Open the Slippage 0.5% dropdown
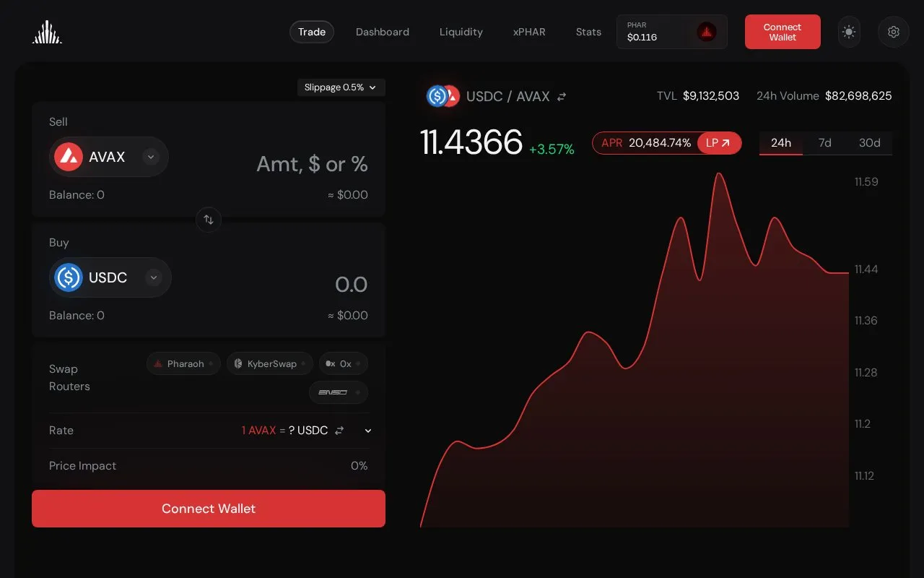Viewport: 924px width, 578px height. tap(341, 87)
